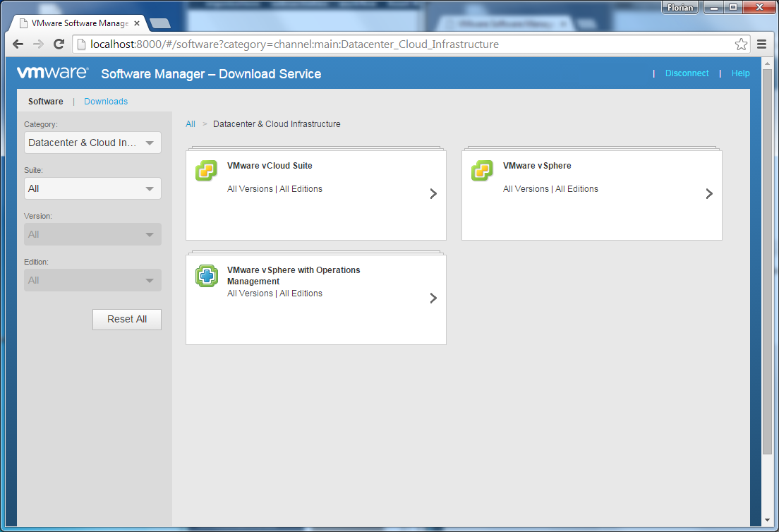Screen dimensions: 779x532
Task: Click the Datacenter & Cloud Infrastructure breadcrumb text
Action: [277, 124]
